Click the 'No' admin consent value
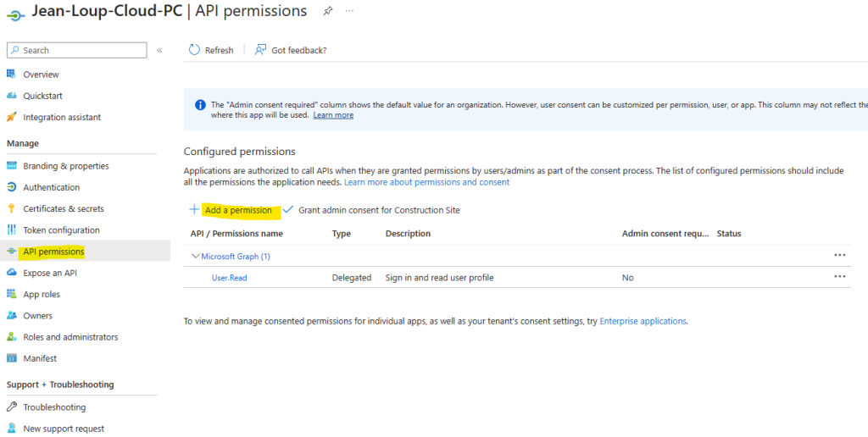The image size is (868, 437). click(x=628, y=278)
